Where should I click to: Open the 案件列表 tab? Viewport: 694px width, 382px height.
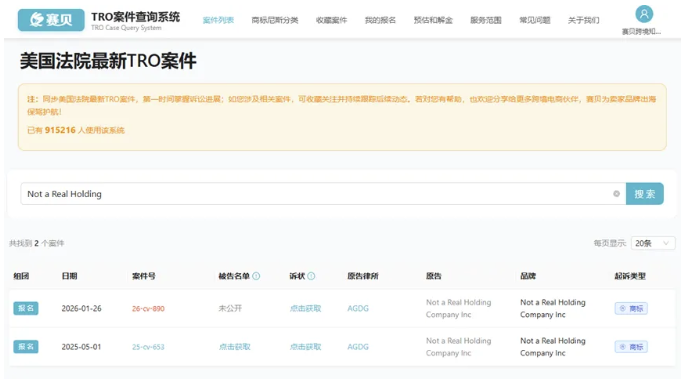click(218, 20)
